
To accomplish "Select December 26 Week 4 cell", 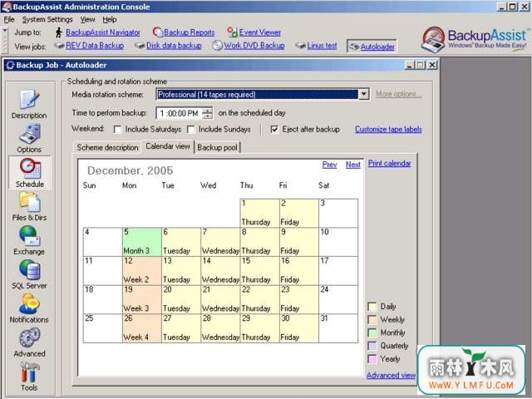I will (x=142, y=328).
